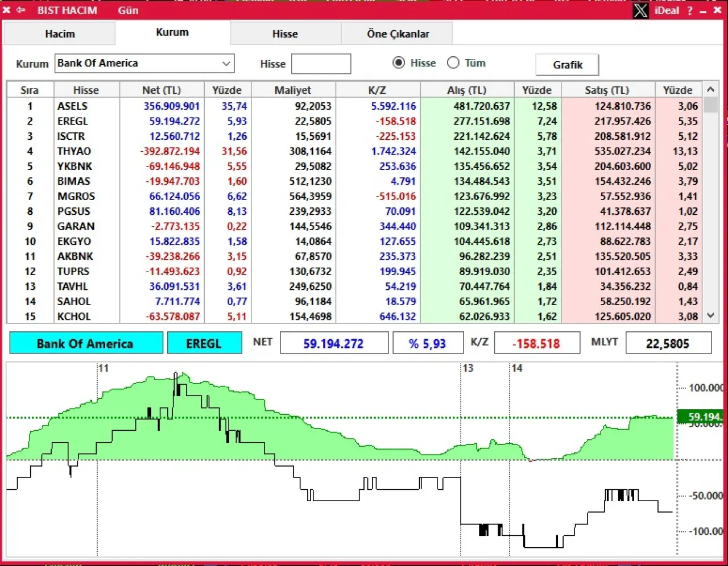Screen dimensions: 728x566
Task: Click the Sıra column header
Action: pyautogui.click(x=30, y=90)
